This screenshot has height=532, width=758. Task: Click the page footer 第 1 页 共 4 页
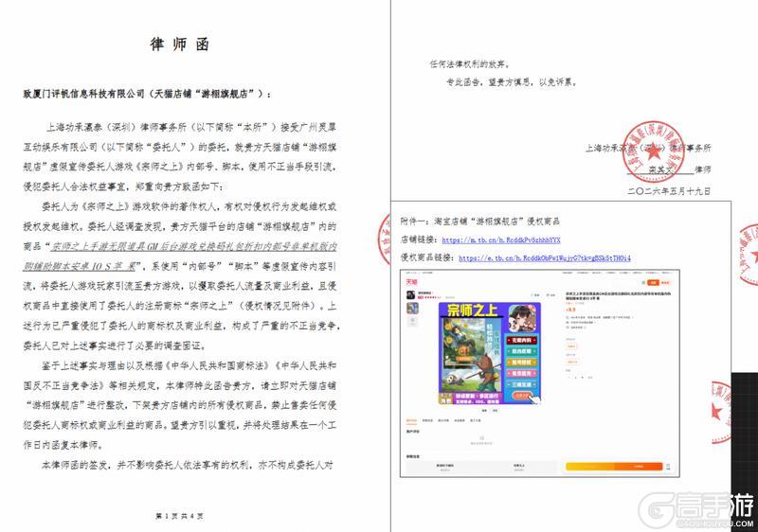179,516
